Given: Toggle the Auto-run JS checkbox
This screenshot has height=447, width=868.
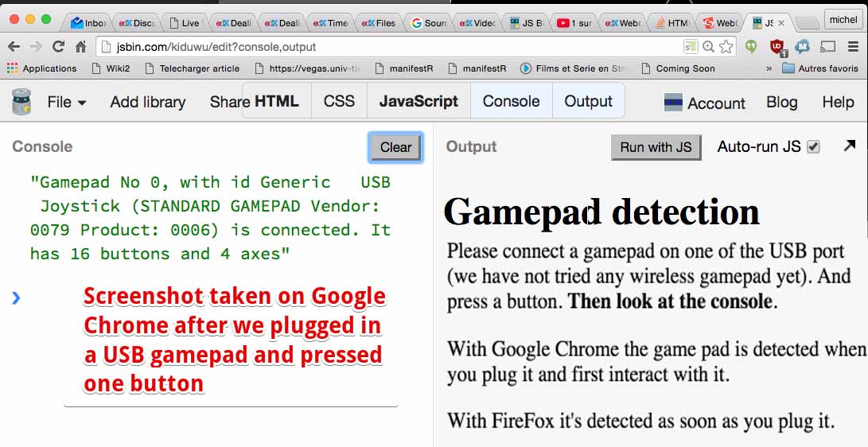Looking at the screenshot, I should pos(813,146).
